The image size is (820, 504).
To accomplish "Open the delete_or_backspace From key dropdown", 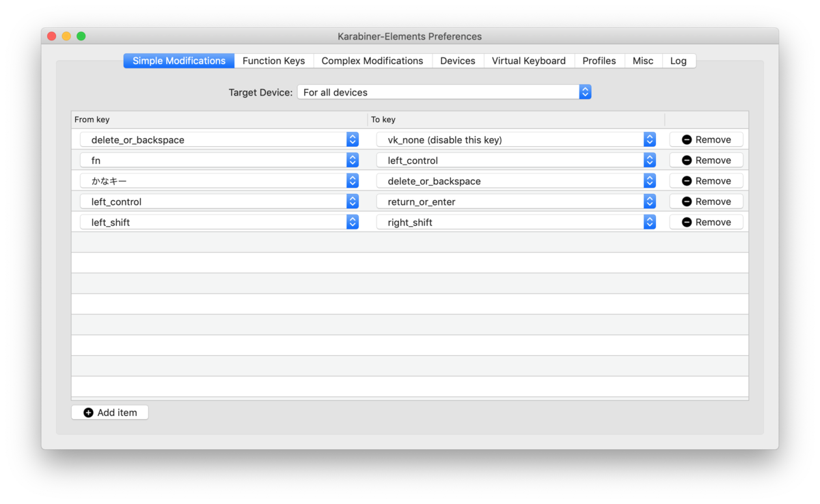I will [x=219, y=139].
